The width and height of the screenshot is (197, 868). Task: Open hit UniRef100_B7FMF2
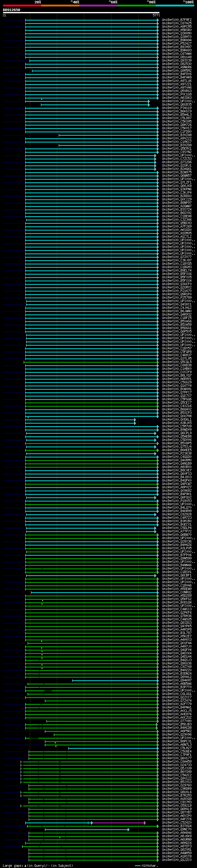point(177,20)
